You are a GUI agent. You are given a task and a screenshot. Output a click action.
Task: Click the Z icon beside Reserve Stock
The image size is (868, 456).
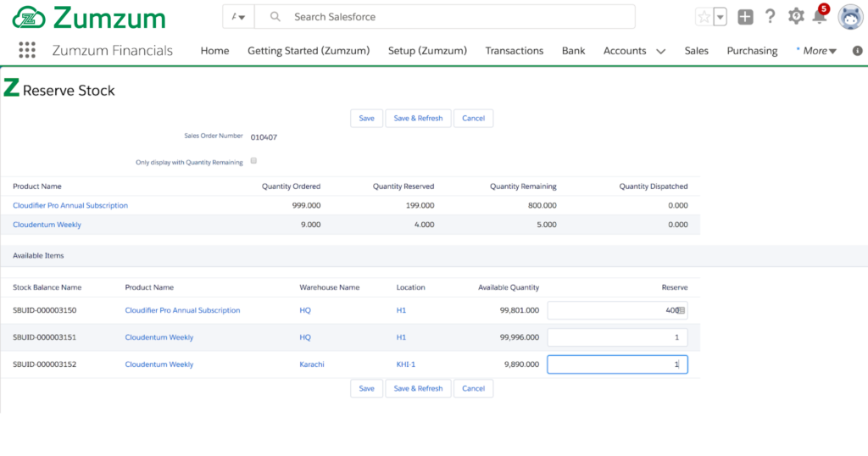pos(12,88)
